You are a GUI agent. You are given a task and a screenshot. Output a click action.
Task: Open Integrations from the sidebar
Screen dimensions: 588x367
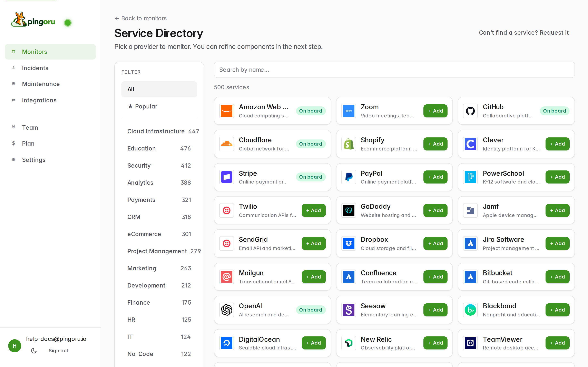[39, 100]
